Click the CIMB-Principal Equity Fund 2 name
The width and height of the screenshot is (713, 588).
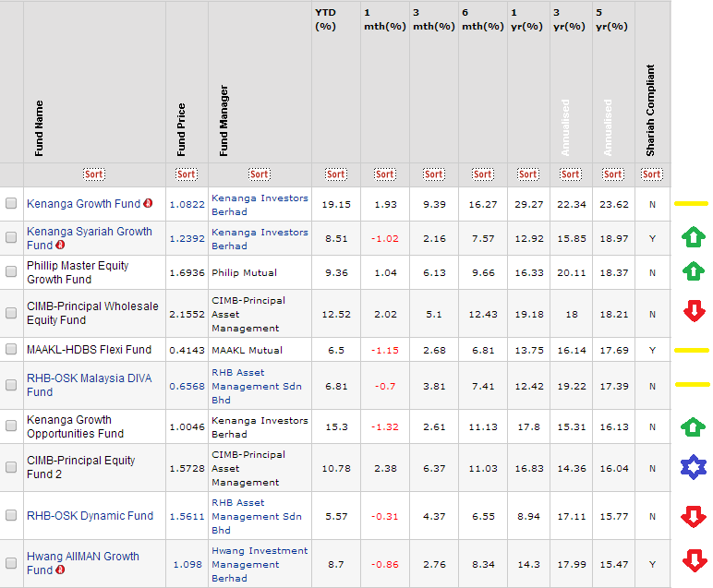(x=81, y=467)
